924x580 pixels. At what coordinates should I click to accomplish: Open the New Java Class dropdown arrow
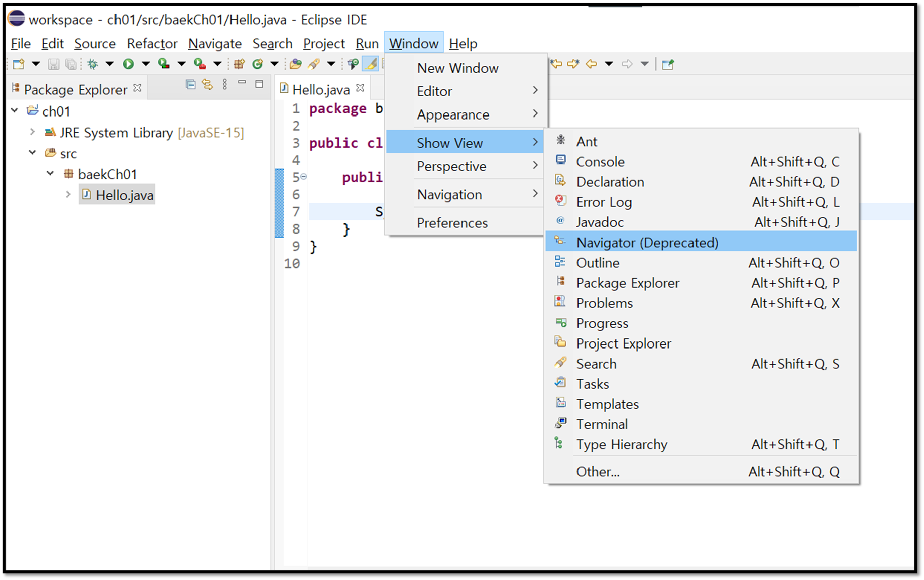(274, 64)
